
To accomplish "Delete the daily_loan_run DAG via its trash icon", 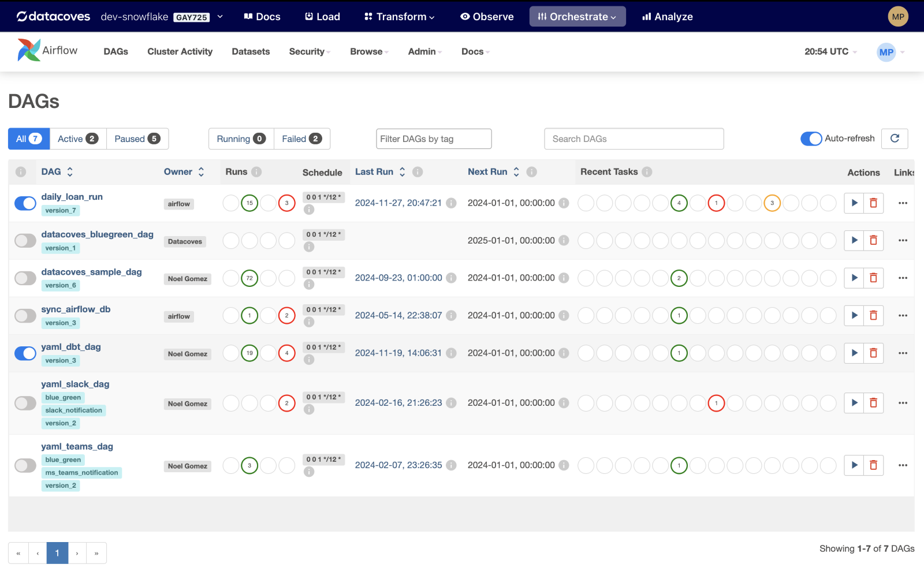I will tap(874, 203).
